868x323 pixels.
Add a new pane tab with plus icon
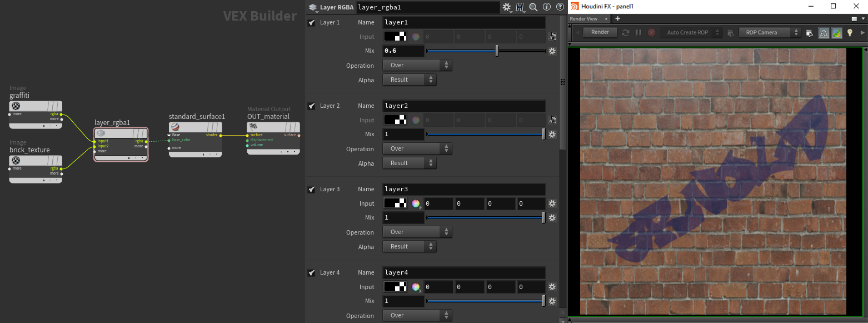(617, 18)
